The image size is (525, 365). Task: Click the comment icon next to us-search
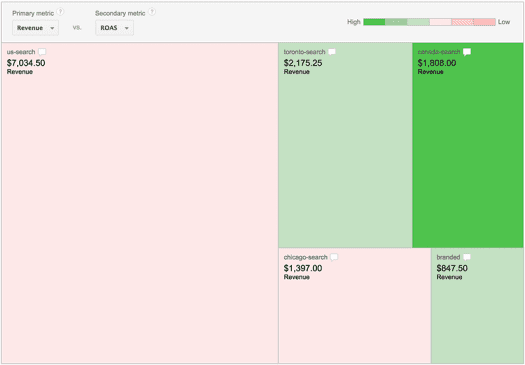[x=42, y=52]
